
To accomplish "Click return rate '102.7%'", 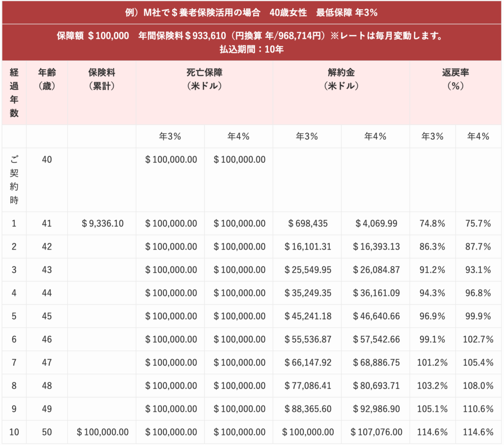I will pos(478,339).
